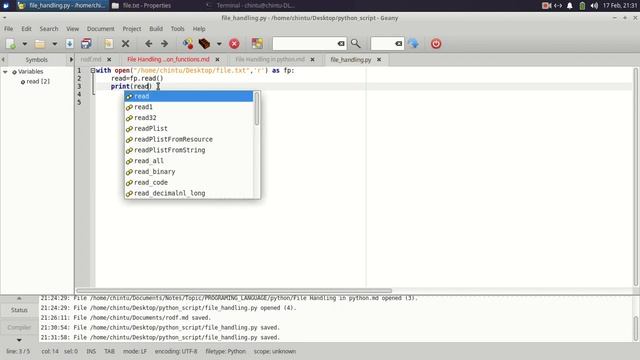The image size is (640, 360).
Task: Save all open files icon
Action: (x=86, y=44)
